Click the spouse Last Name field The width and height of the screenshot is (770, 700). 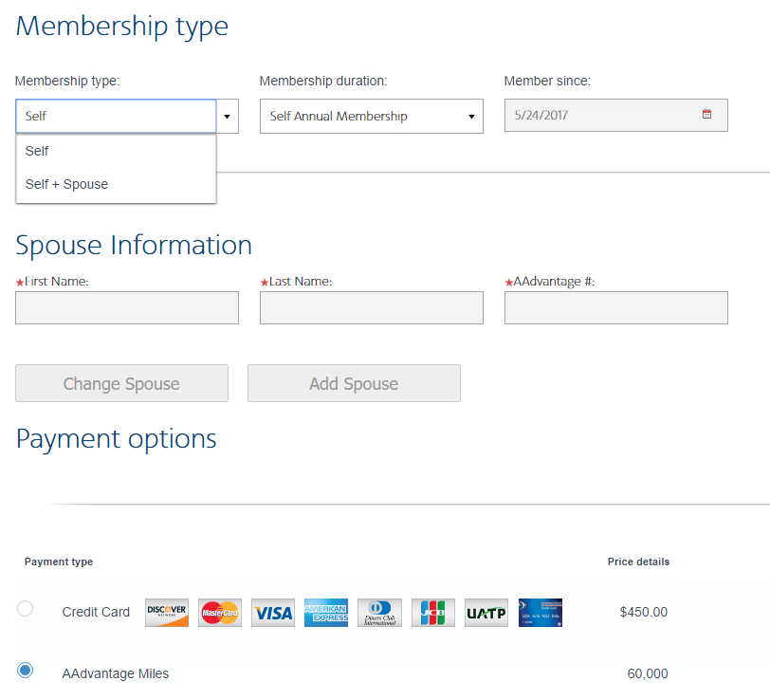click(x=371, y=308)
